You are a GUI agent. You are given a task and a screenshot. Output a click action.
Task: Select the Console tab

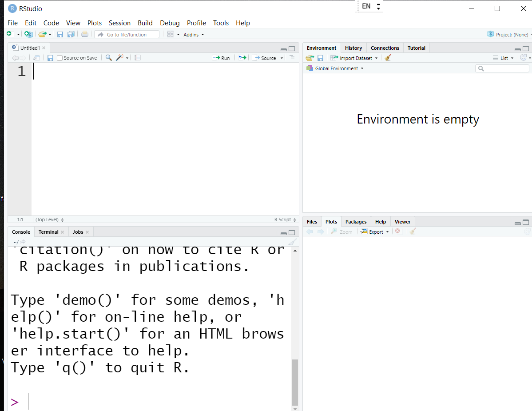click(21, 232)
